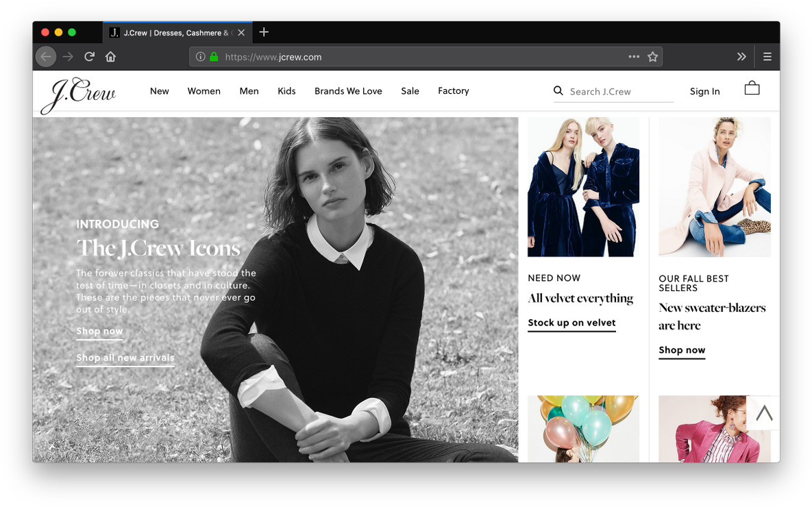
Task: Open the New menu item
Action: pos(160,91)
